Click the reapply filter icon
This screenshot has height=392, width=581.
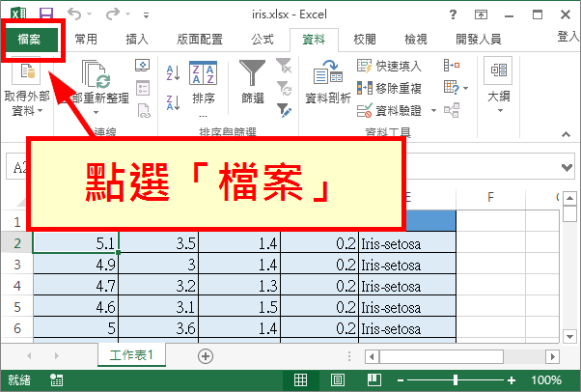click(284, 88)
